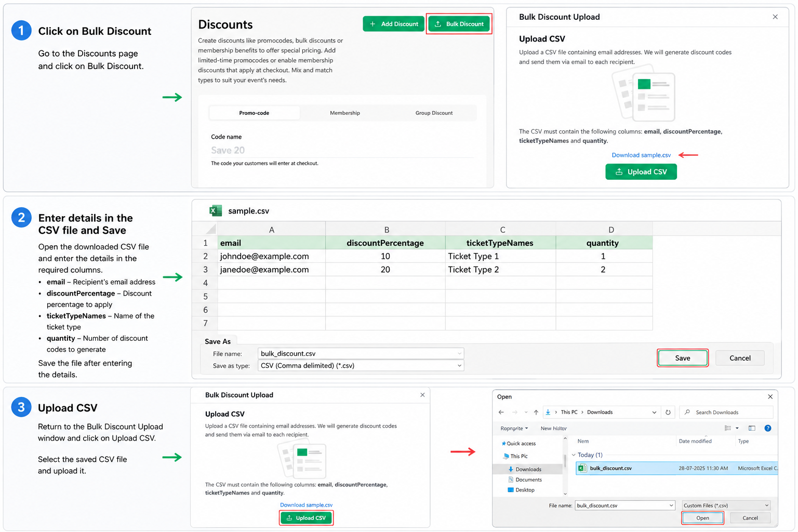Click the blue help icon

coord(768,428)
